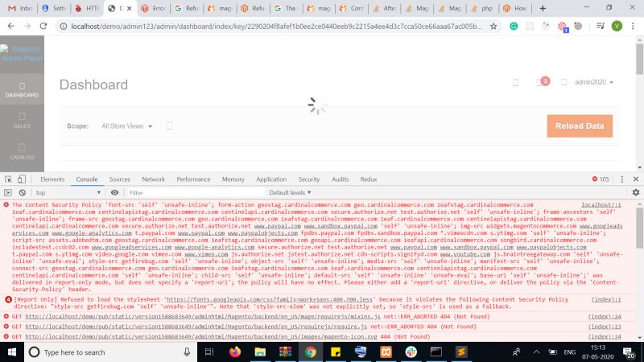The height and width of the screenshot is (362, 644).
Task: Close the DevTools panel
Action: pos(636,179)
